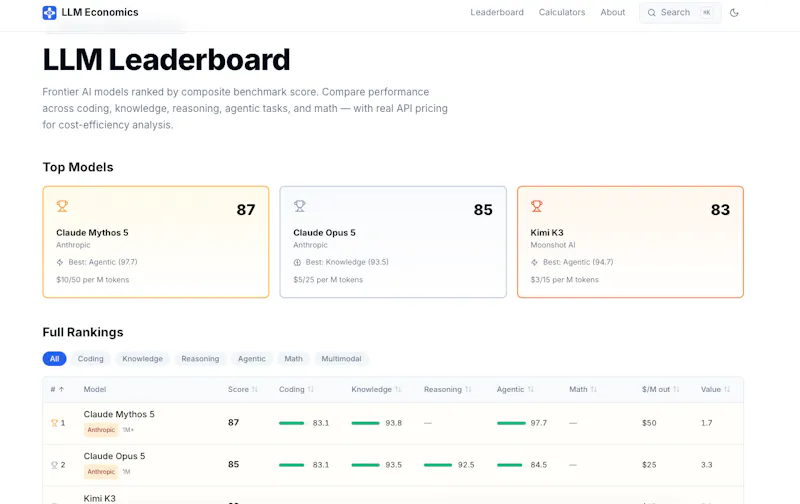
Task: Click Anthropic tag under Claude Mythos 5 row
Action: 101,430
